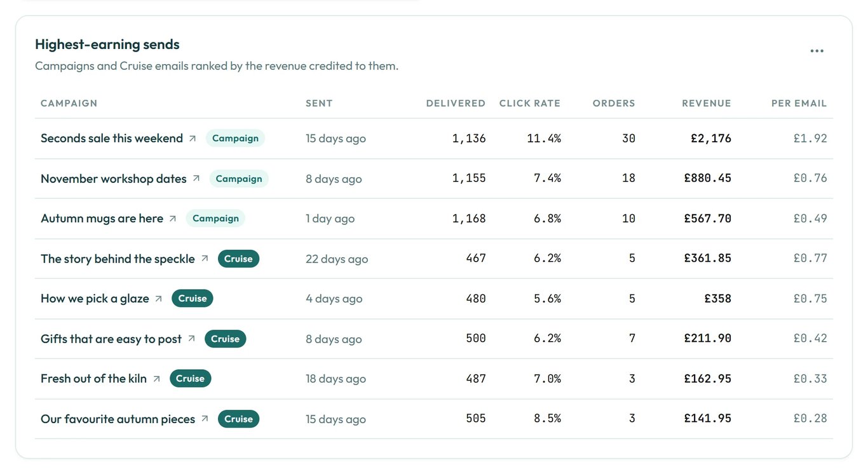Click the Cruise badge on Our favourite autumn pieces row
Image resolution: width=868 pixels, height=474 pixels.
238,419
